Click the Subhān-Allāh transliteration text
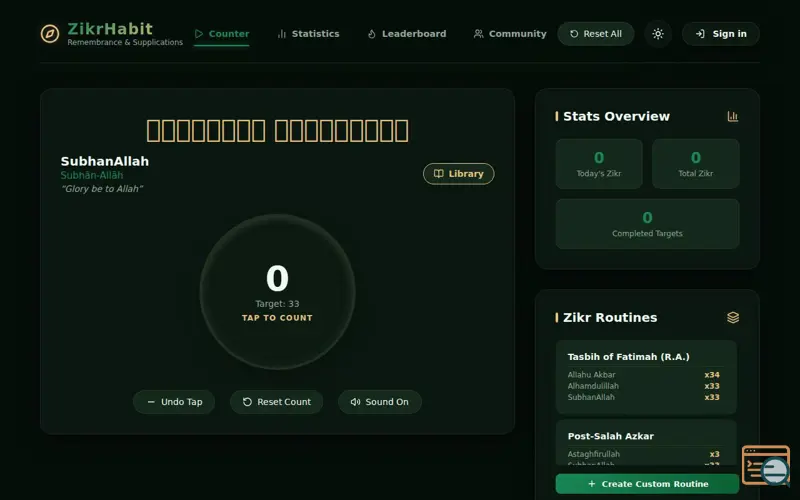 [x=92, y=176]
